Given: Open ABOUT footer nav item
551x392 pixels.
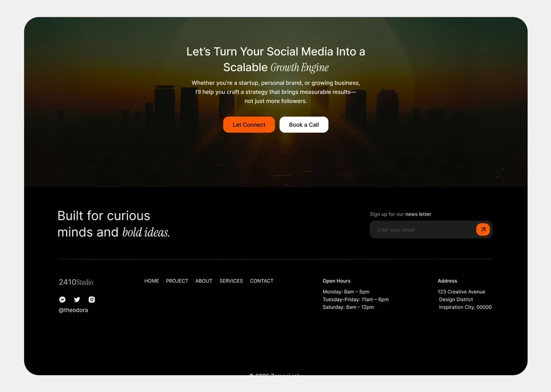Looking at the screenshot, I should (204, 281).
